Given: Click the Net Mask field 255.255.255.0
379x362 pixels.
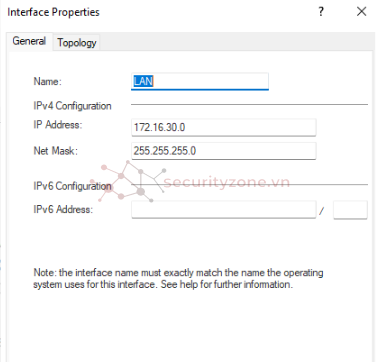Looking at the screenshot, I should (x=223, y=151).
